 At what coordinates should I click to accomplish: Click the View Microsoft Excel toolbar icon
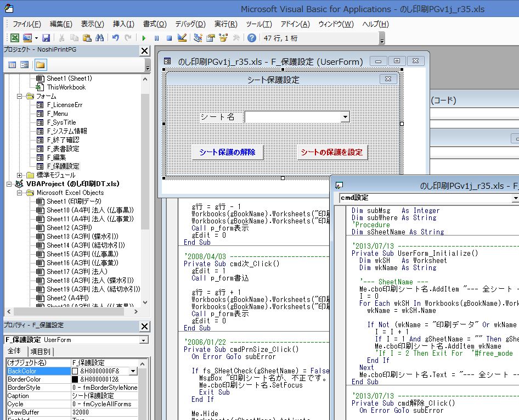(14, 38)
